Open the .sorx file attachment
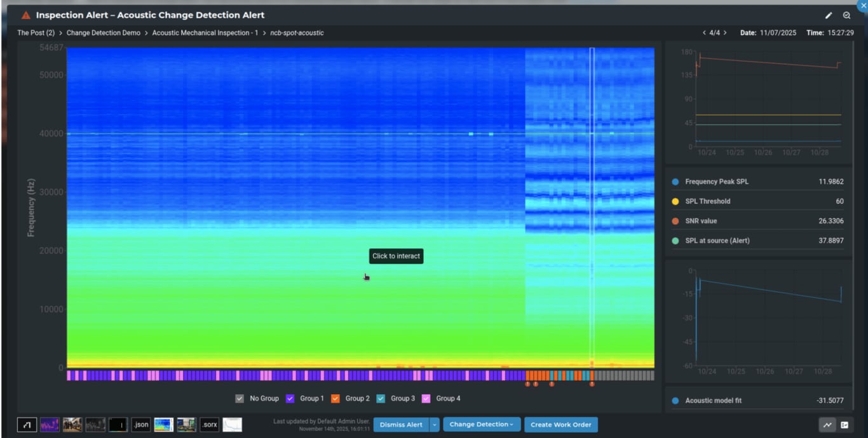 (x=210, y=425)
